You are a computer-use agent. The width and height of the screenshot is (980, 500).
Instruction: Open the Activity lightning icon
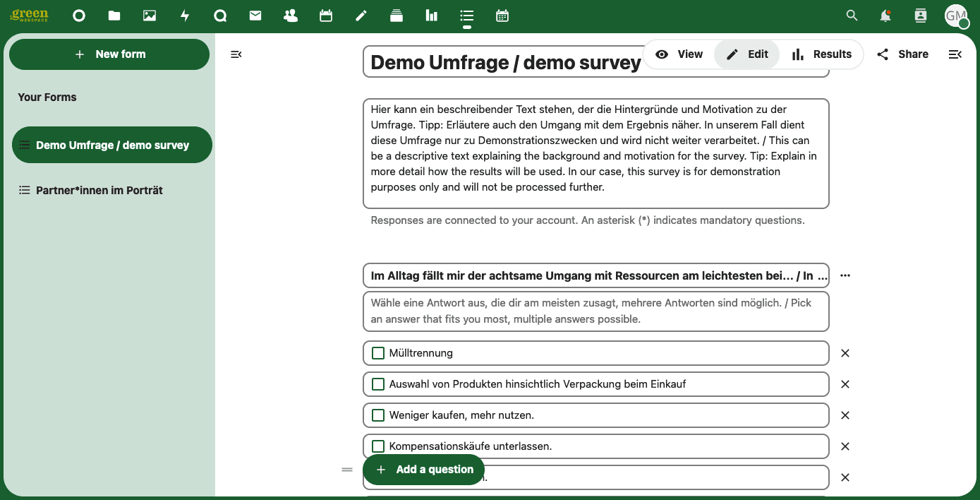[x=185, y=16]
